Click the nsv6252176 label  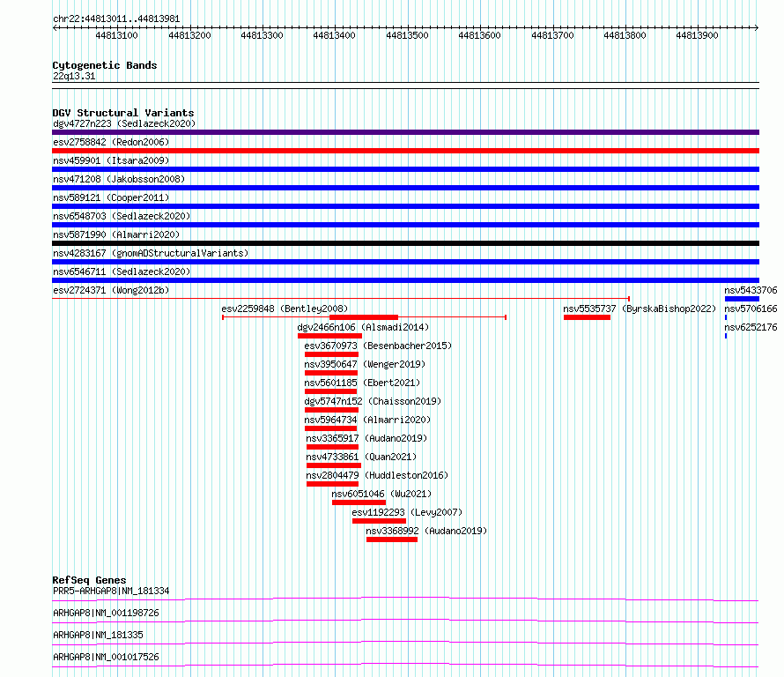[x=751, y=327]
